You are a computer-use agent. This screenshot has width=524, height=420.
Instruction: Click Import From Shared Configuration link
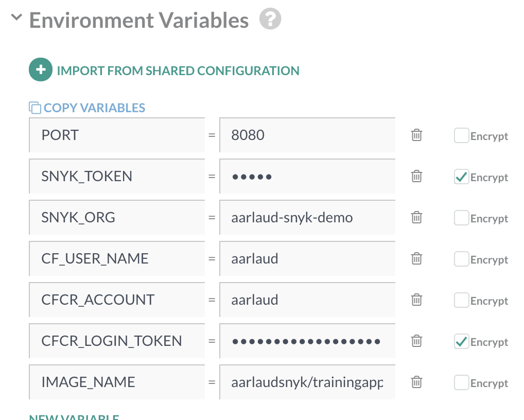[x=178, y=71]
